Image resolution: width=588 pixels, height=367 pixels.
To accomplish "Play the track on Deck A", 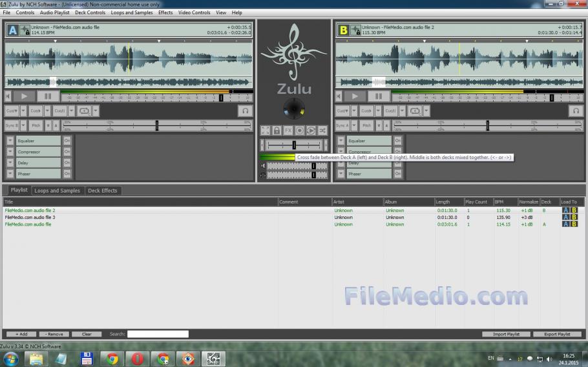I will coord(24,96).
